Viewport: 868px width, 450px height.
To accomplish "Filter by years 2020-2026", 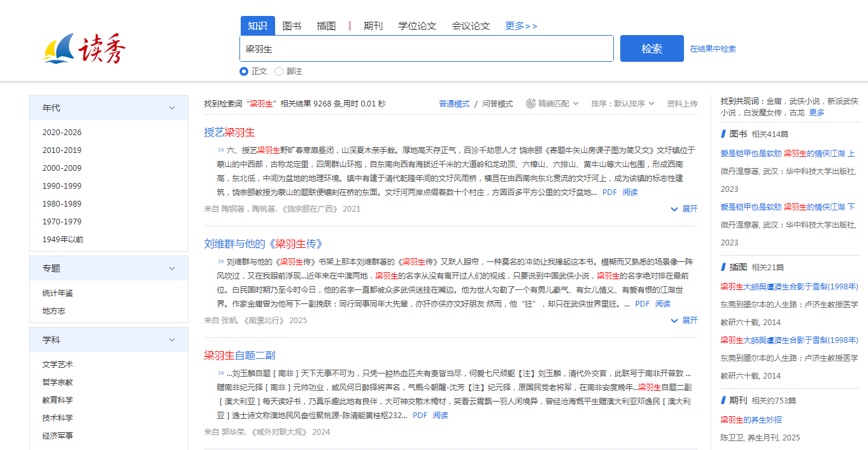I will click(x=62, y=133).
